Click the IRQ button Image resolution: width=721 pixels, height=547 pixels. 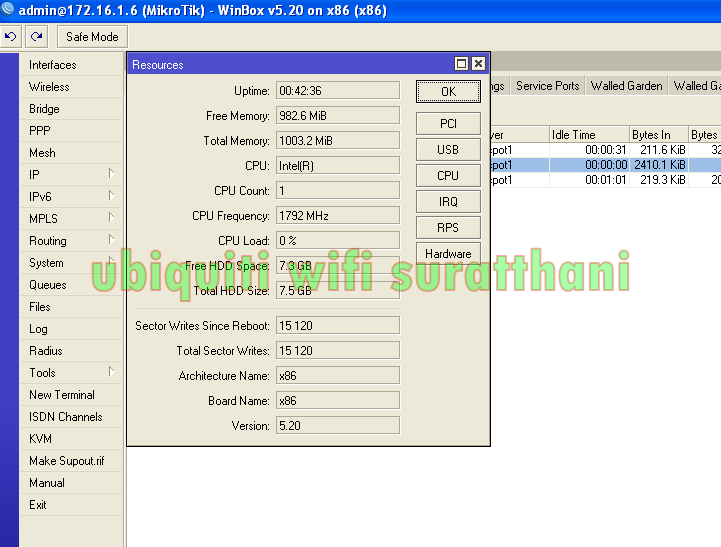tap(448, 202)
